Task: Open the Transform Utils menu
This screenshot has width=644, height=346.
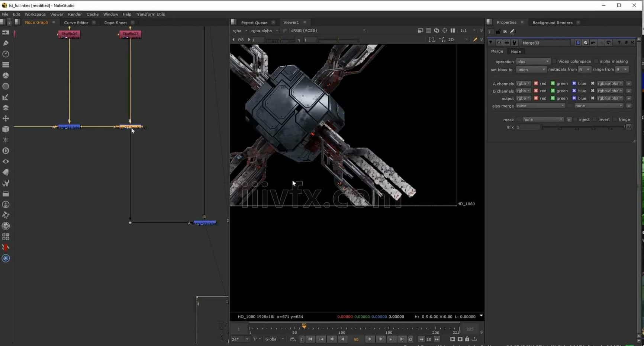Action: pyautogui.click(x=150, y=14)
